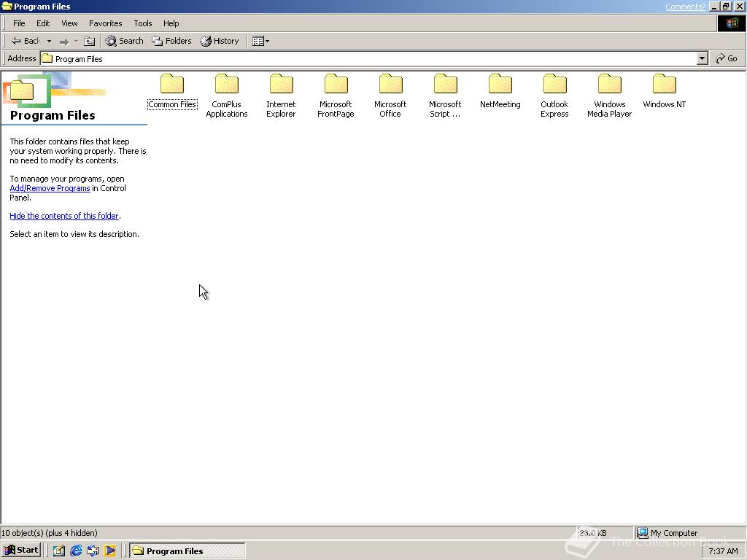The width and height of the screenshot is (747, 560).
Task: Open the Search pane
Action: (124, 41)
